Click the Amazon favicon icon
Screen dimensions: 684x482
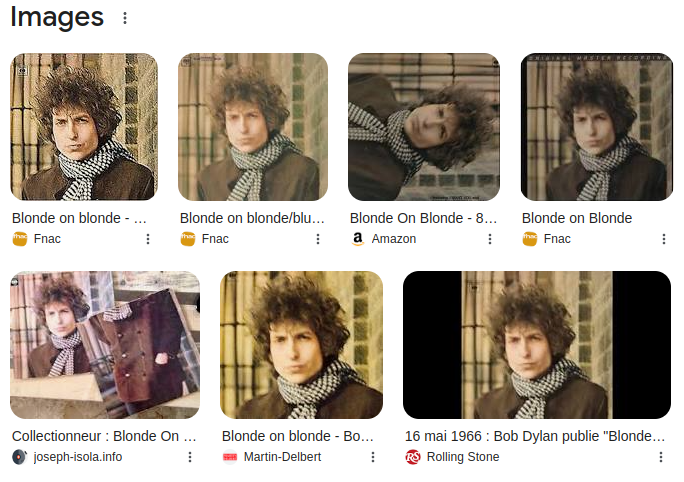(357, 239)
